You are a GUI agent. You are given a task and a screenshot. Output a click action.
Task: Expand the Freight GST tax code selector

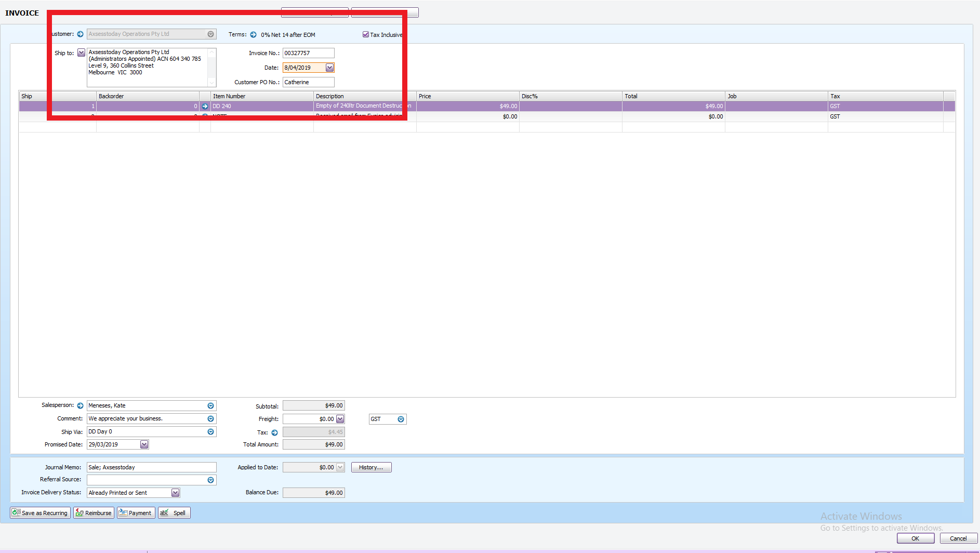(401, 419)
